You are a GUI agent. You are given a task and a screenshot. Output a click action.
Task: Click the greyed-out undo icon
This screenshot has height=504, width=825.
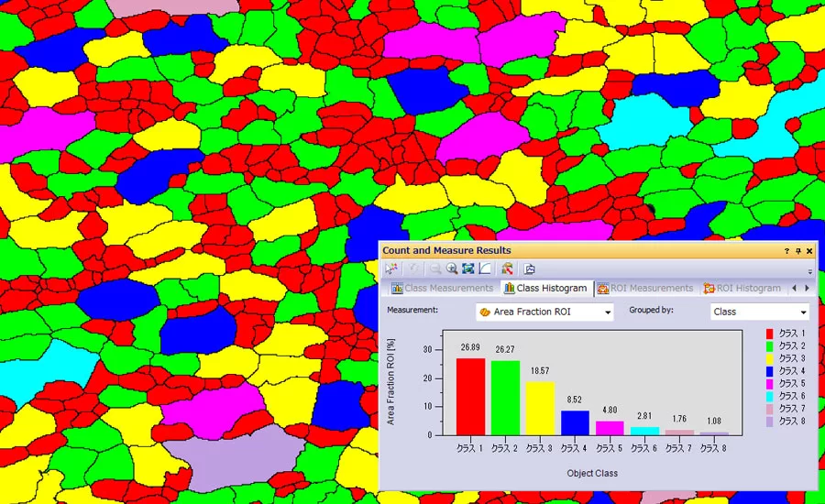[413, 268]
